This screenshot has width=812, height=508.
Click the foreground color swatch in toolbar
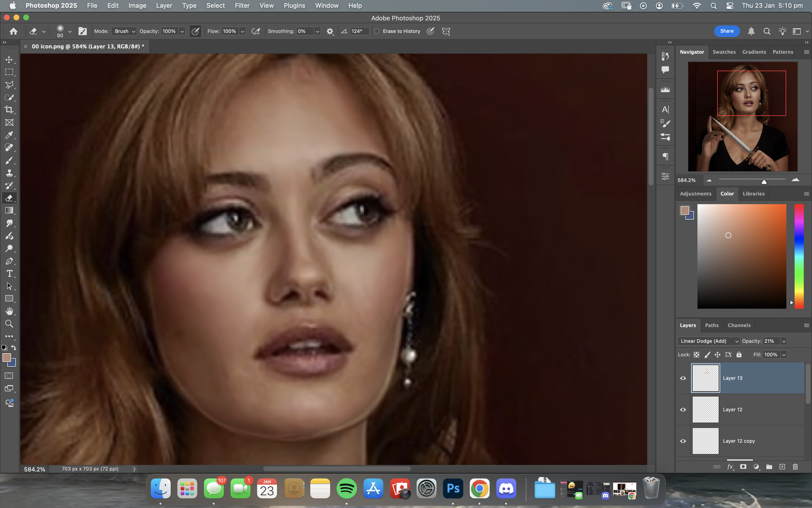7,358
